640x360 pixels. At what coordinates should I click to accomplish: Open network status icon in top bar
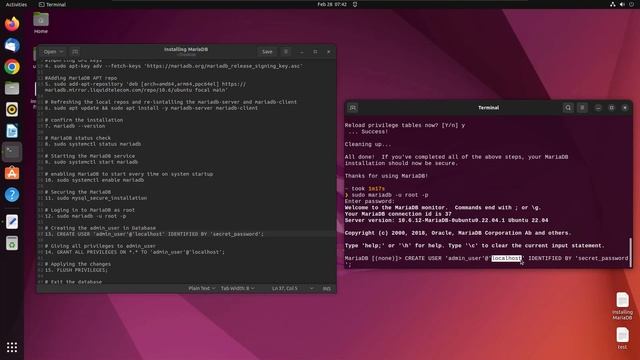pos(613,4)
